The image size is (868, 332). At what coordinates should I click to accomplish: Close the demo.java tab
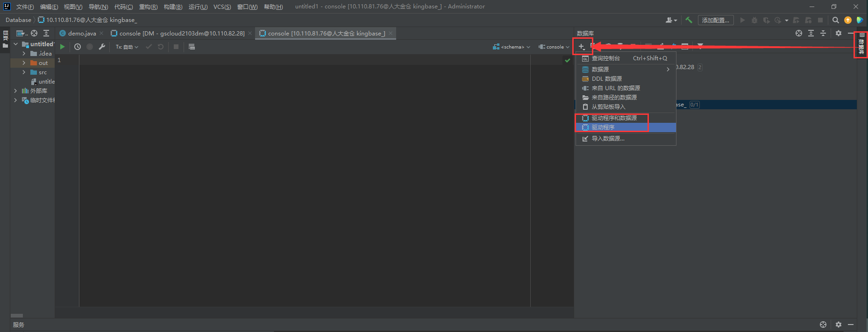tap(101, 33)
